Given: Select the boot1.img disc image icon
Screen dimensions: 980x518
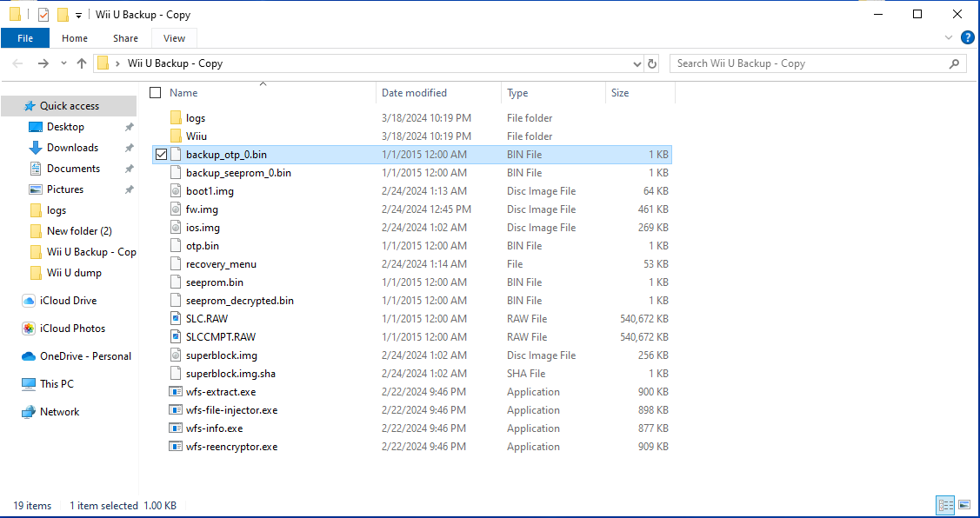Looking at the screenshot, I should [176, 190].
